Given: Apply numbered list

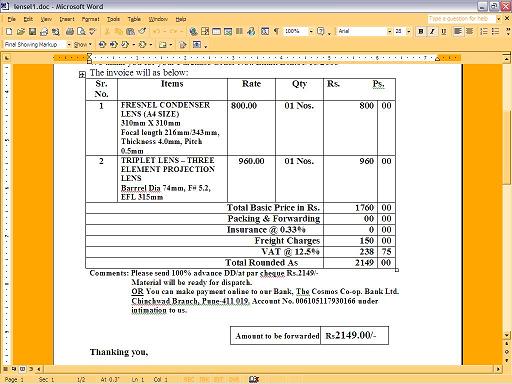Looking at the screenshot, I should click(484, 31).
